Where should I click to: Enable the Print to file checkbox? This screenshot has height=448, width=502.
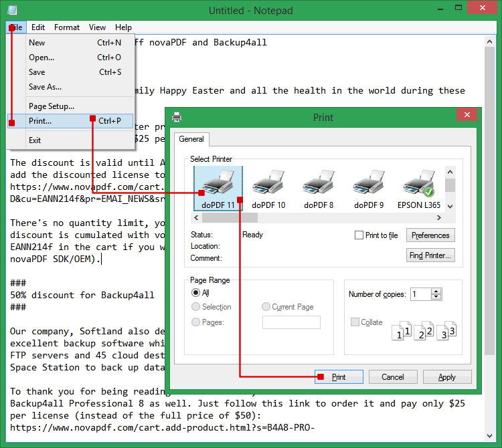point(359,235)
